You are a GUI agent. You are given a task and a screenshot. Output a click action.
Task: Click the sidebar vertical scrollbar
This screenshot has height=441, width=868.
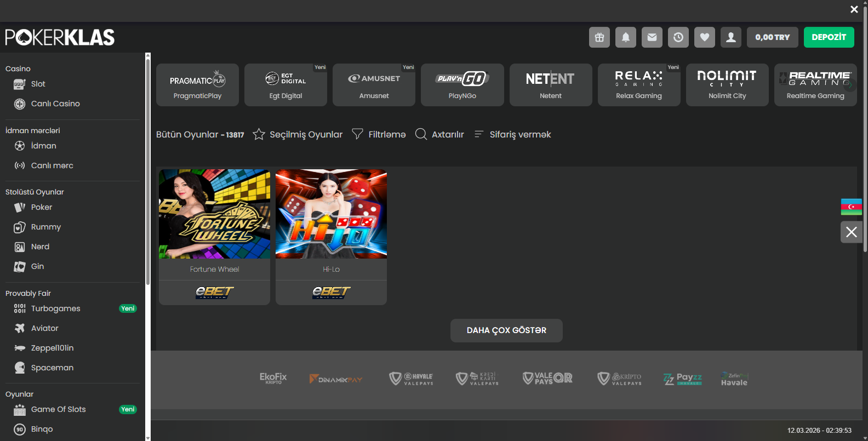tap(148, 171)
